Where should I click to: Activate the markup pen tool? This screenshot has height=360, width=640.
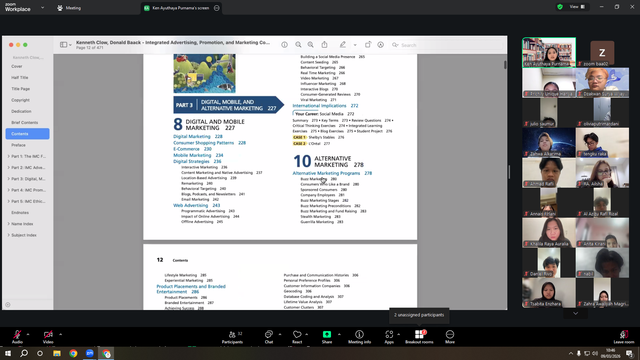(343, 45)
